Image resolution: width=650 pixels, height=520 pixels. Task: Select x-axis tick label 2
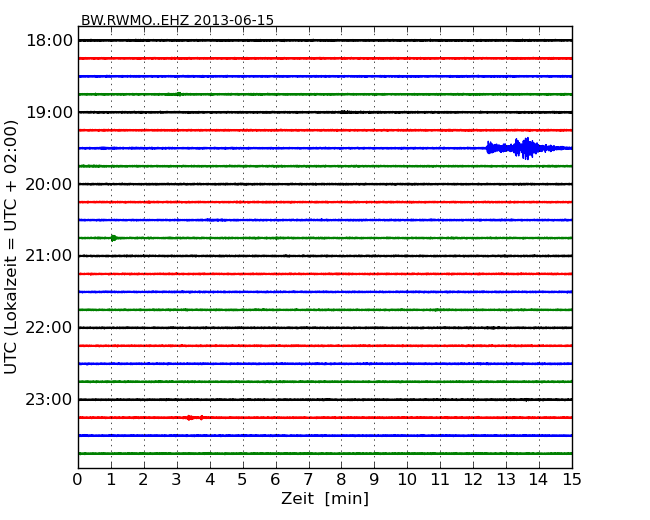pyautogui.click(x=143, y=480)
